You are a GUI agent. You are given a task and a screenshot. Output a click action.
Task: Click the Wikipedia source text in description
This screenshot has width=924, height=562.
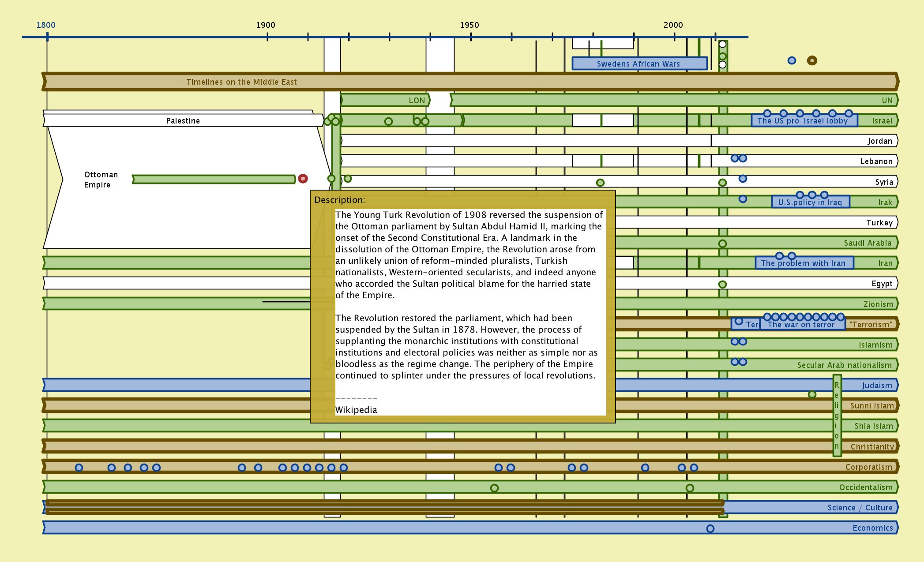(x=356, y=410)
